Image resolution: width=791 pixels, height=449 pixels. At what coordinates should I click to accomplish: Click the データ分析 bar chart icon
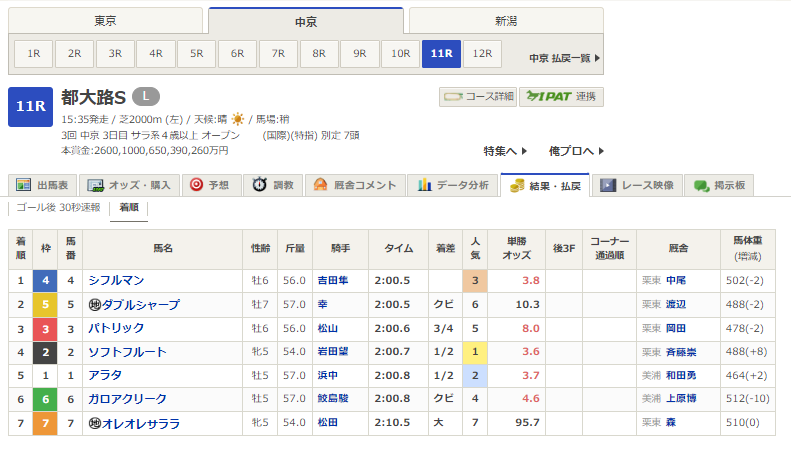425,185
